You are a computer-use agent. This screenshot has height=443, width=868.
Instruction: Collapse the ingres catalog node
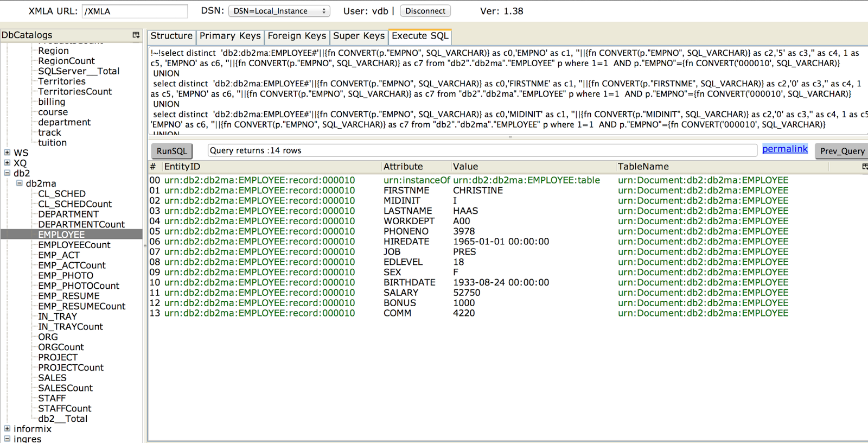(x=7, y=439)
